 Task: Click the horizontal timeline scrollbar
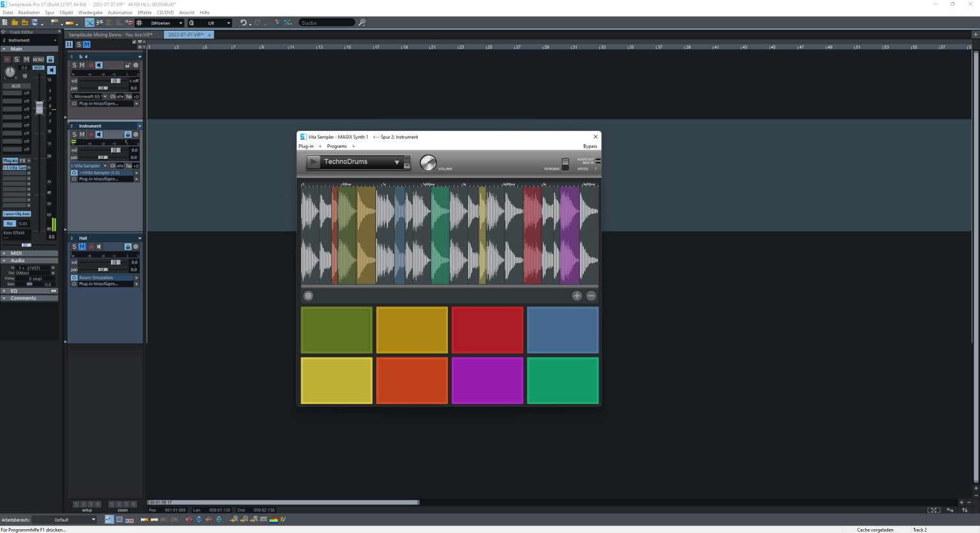point(283,502)
